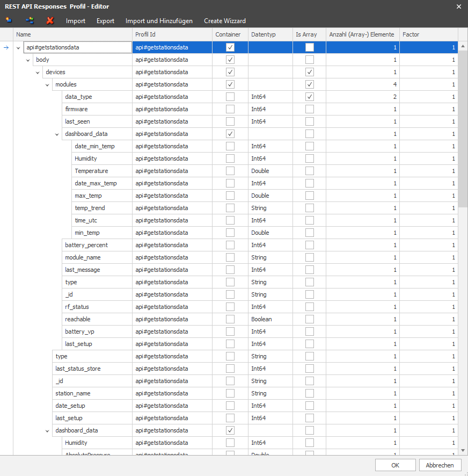Click the vertical scrollbar up arrow

(x=463, y=46)
